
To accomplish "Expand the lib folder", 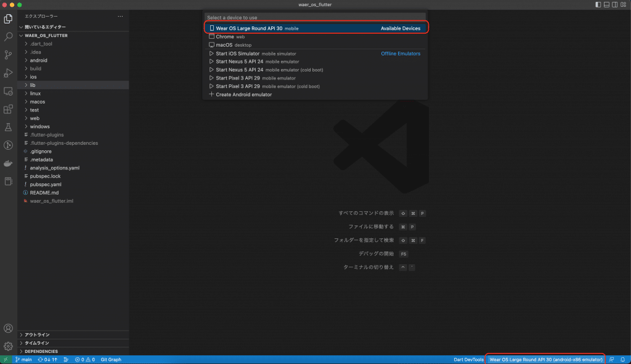I will point(73,85).
